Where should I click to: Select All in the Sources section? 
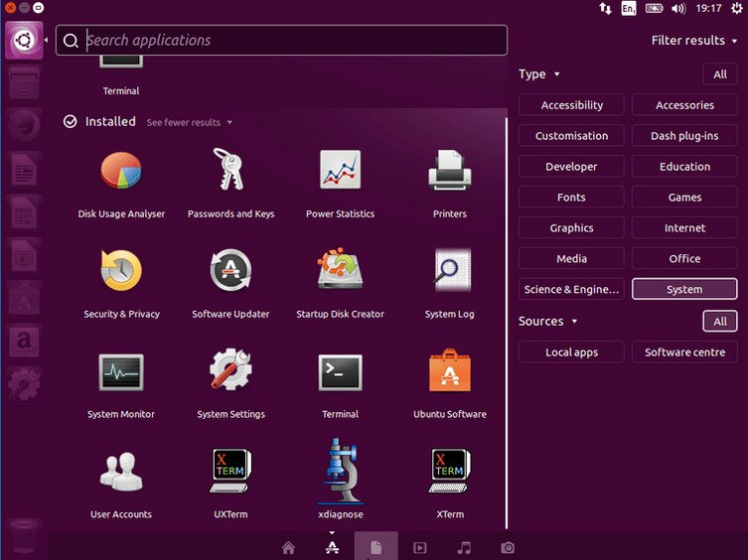coord(720,321)
